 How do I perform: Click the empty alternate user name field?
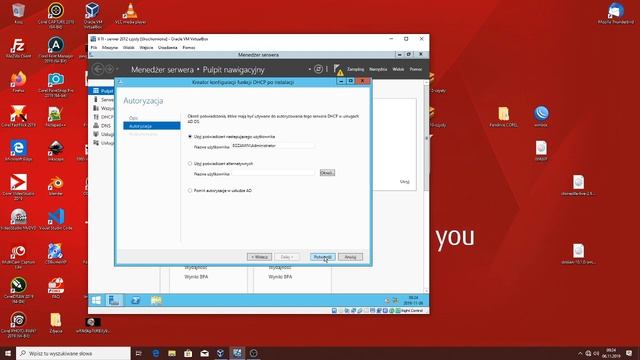273,173
